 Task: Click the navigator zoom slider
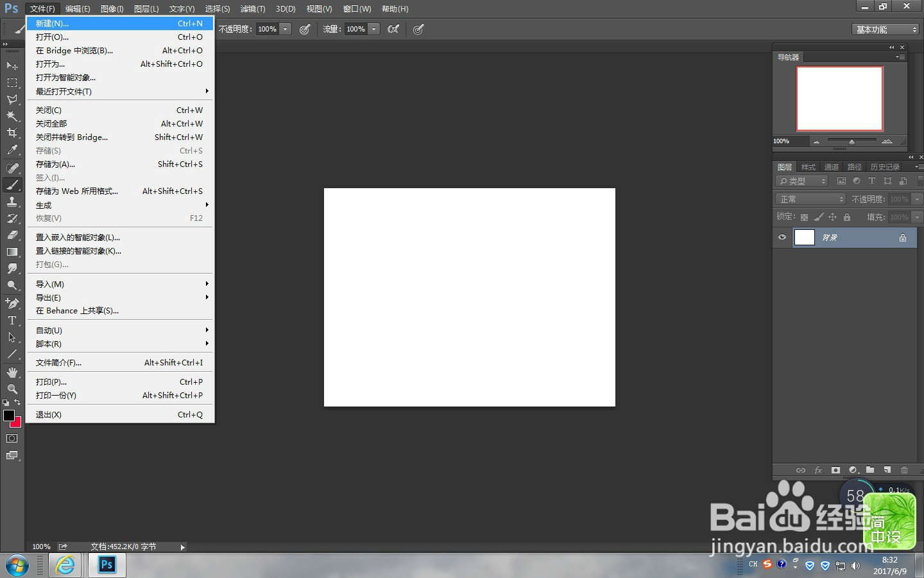852,141
